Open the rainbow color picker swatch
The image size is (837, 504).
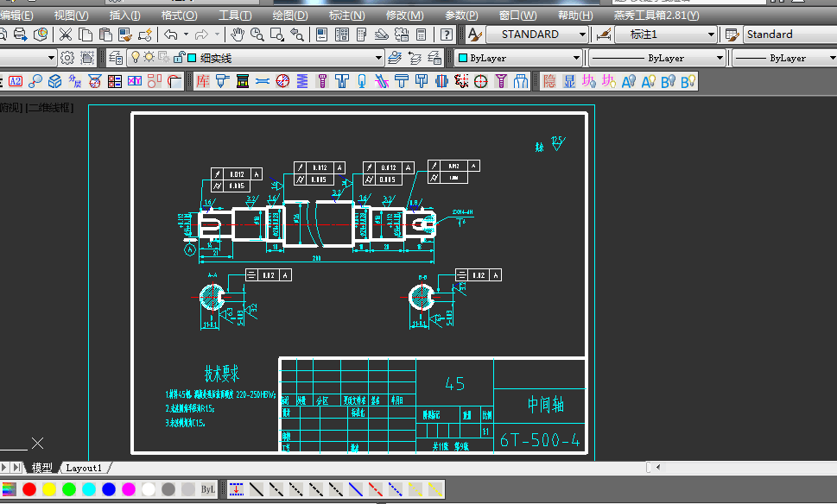point(10,489)
